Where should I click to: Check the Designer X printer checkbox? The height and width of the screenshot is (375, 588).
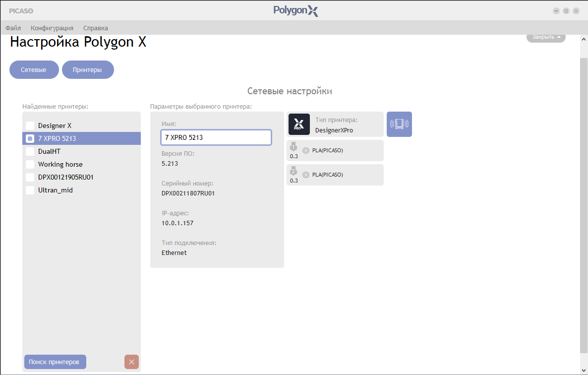tap(30, 125)
